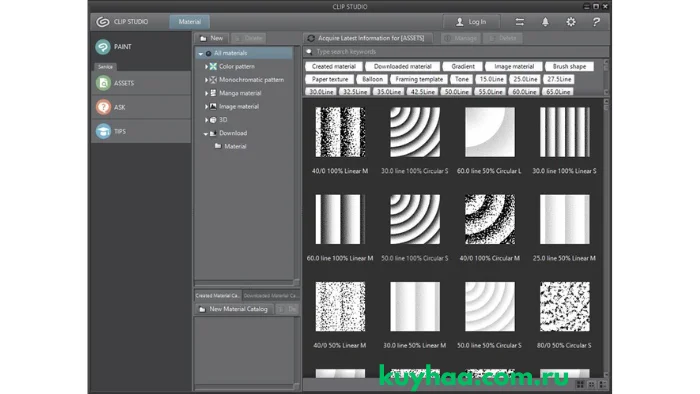Collapse the Download tree node
The width and height of the screenshot is (700, 394).
[x=206, y=133]
